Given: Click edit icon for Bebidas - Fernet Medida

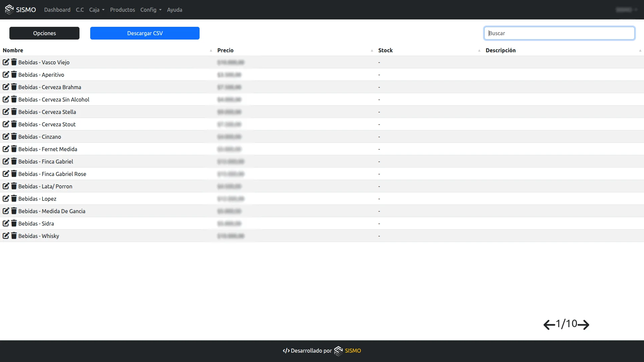Looking at the screenshot, I should click(6, 149).
